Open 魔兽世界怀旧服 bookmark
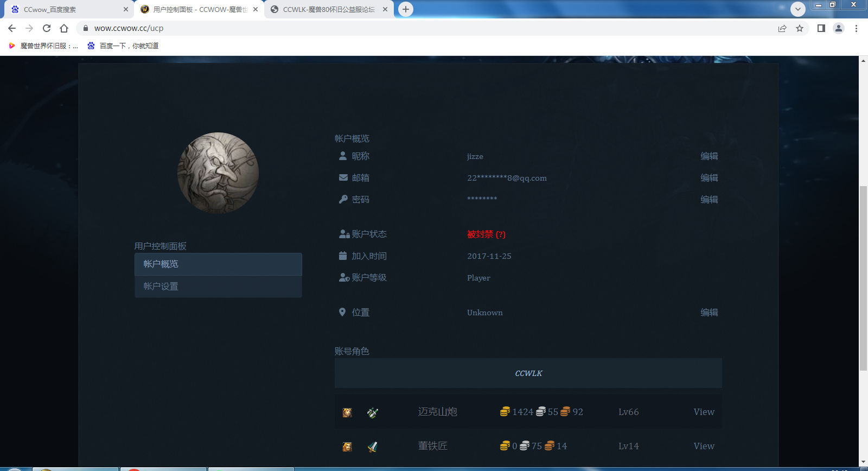 tap(44, 46)
